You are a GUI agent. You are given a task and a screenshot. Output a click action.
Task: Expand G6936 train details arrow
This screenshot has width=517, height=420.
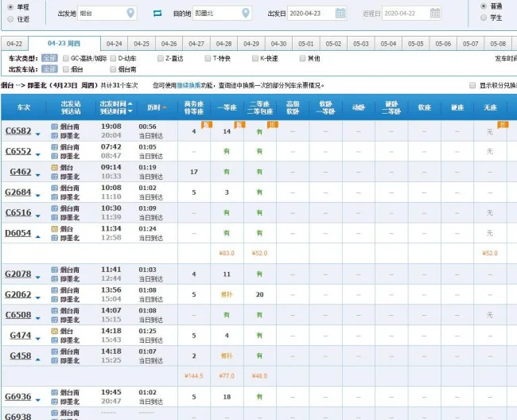(x=38, y=400)
